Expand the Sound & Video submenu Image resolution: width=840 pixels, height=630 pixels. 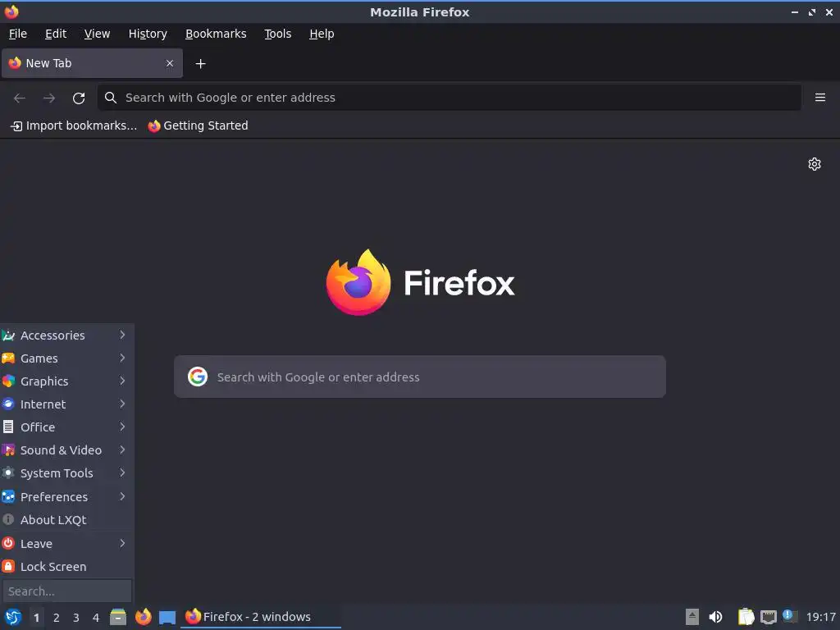point(67,450)
